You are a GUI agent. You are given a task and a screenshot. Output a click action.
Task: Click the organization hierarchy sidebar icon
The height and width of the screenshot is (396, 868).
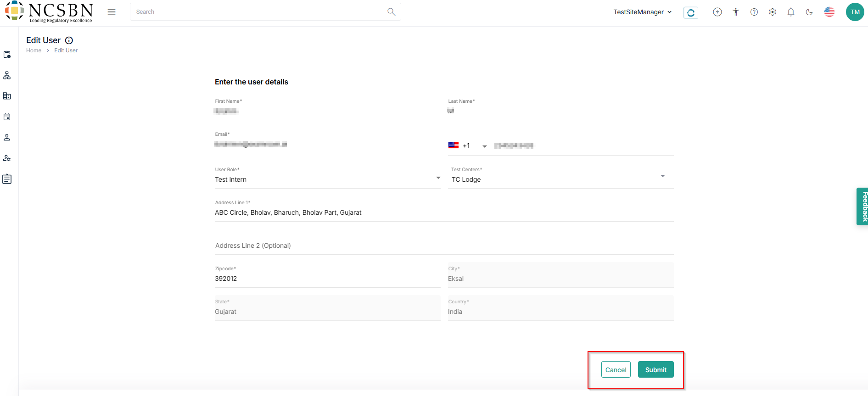pos(7,75)
